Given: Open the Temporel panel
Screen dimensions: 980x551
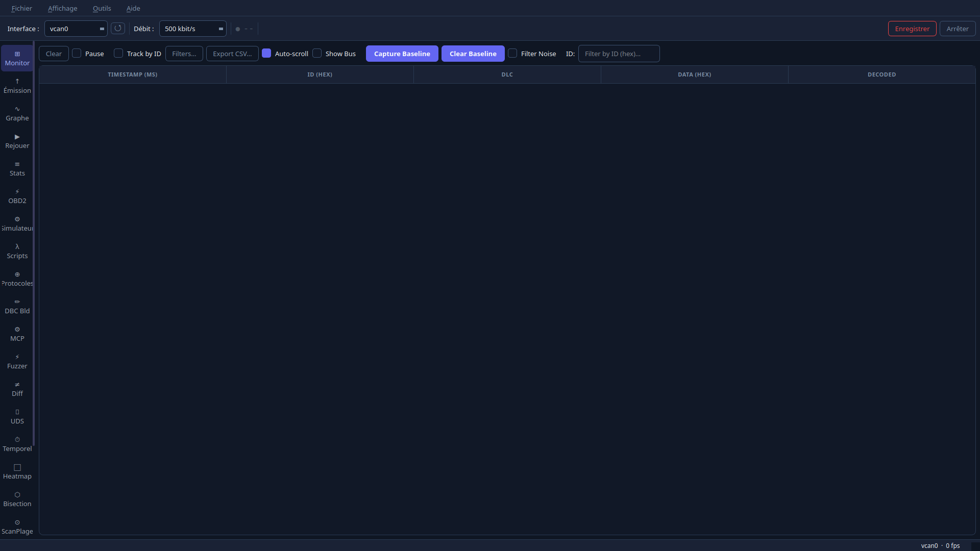Looking at the screenshot, I should (x=17, y=444).
